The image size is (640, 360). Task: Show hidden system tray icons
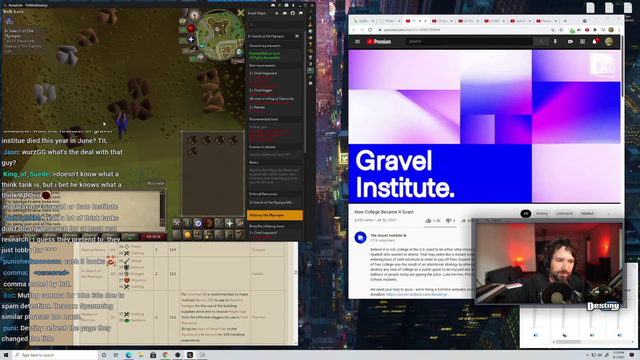[588, 355]
